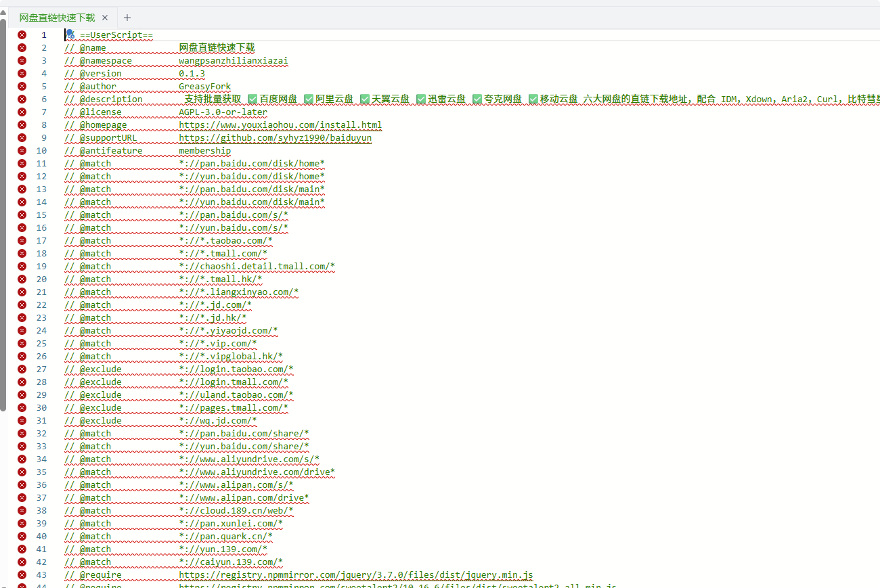This screenshot has width=880, height=588.
Task: Click the error marker beside the @version line
Action: click(22, 74)
